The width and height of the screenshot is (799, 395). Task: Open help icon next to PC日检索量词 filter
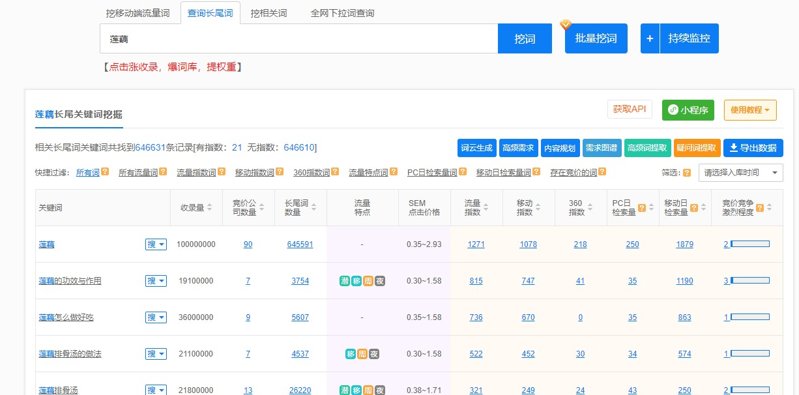pos(462,172)
